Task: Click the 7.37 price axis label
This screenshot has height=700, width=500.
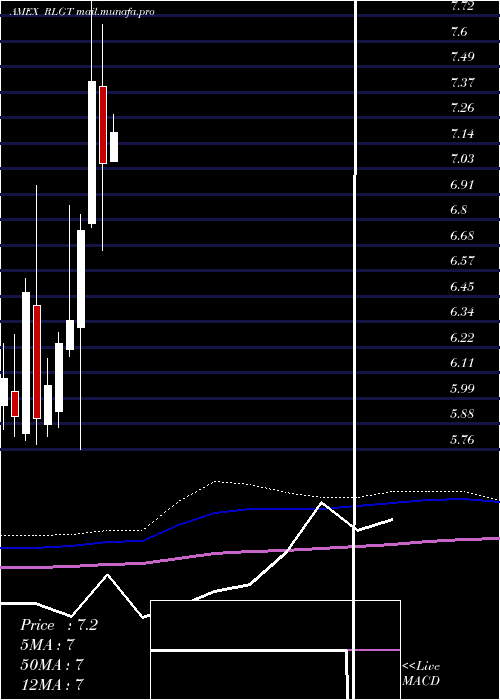Action: point(462,83)
